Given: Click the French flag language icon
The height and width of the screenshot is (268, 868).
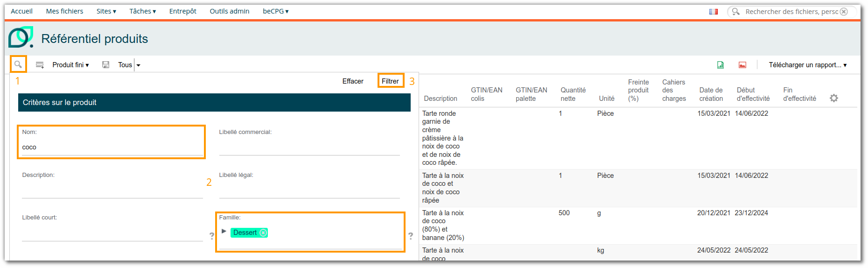Looking at the screenshot, I should tap(714, 12).
